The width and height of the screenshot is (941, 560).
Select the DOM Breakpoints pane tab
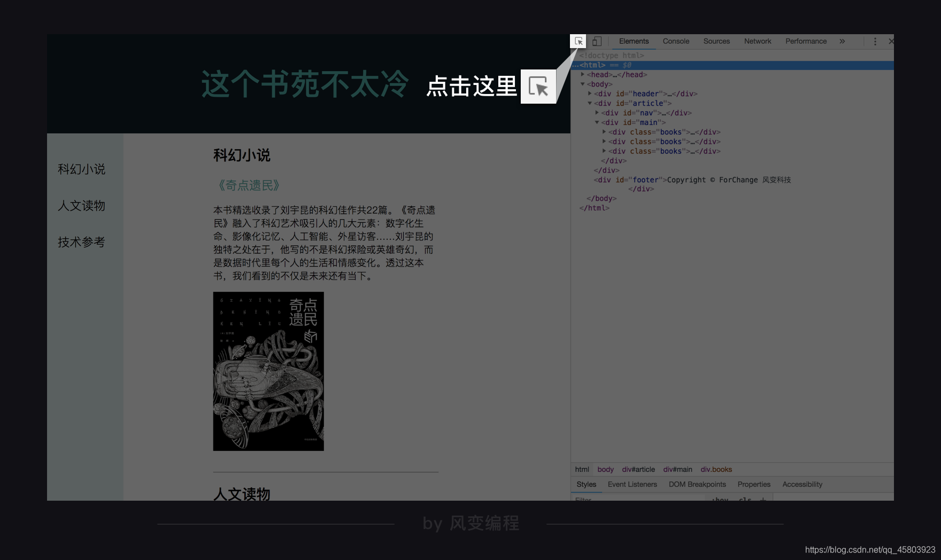click(697, 484)
